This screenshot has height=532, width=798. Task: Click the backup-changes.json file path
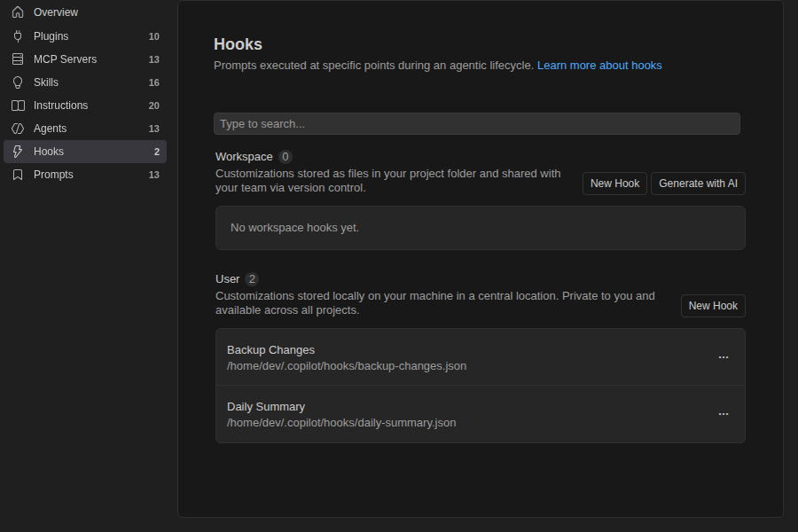click(x=347, y=366)
